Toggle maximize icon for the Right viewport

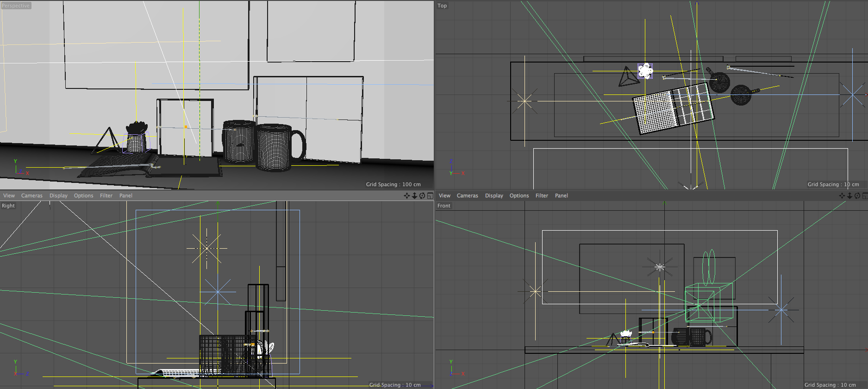430,196
